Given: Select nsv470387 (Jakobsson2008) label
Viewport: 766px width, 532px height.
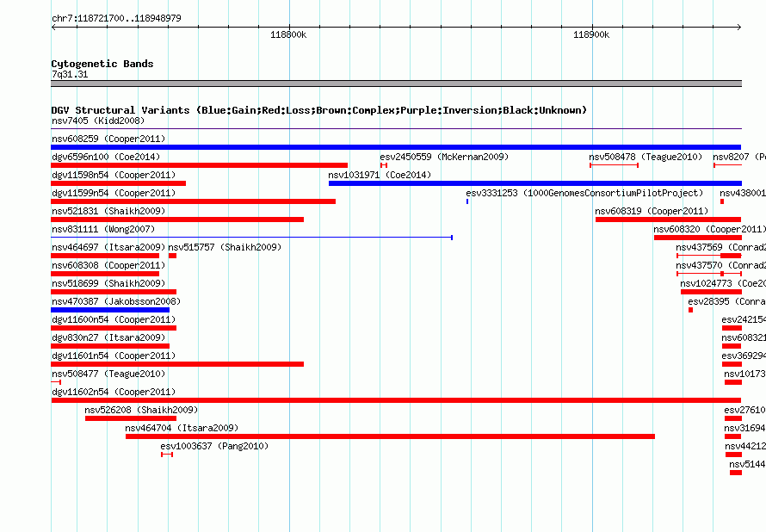Looking at the screenshot, I should (x=116, y=301).
